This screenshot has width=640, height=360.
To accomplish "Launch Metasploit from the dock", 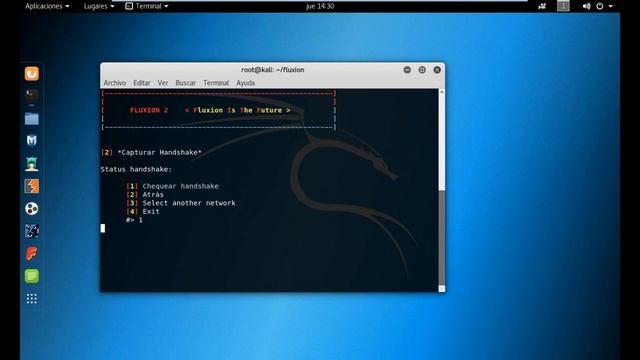I will [32, 141].
